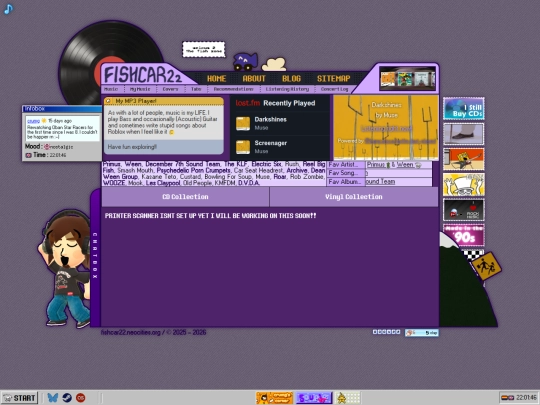Screen dimensions: 540x405
Task: Open the BLOG page
Action: [291, 79]
